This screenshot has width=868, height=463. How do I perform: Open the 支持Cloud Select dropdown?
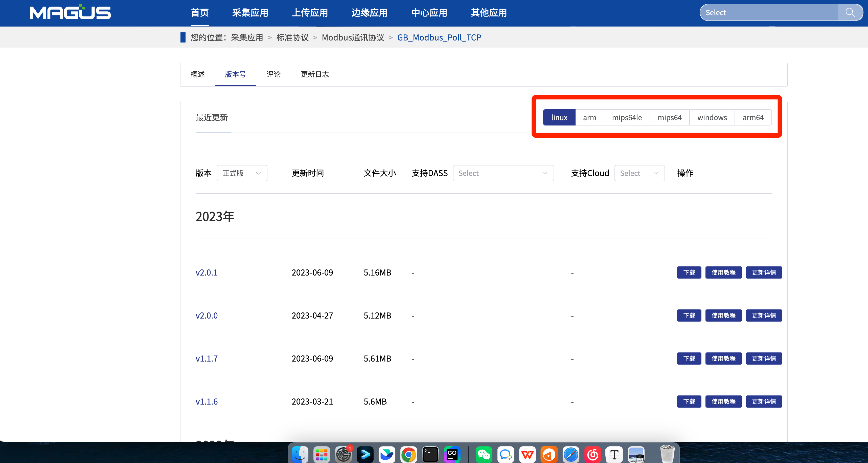pos(639,173)
